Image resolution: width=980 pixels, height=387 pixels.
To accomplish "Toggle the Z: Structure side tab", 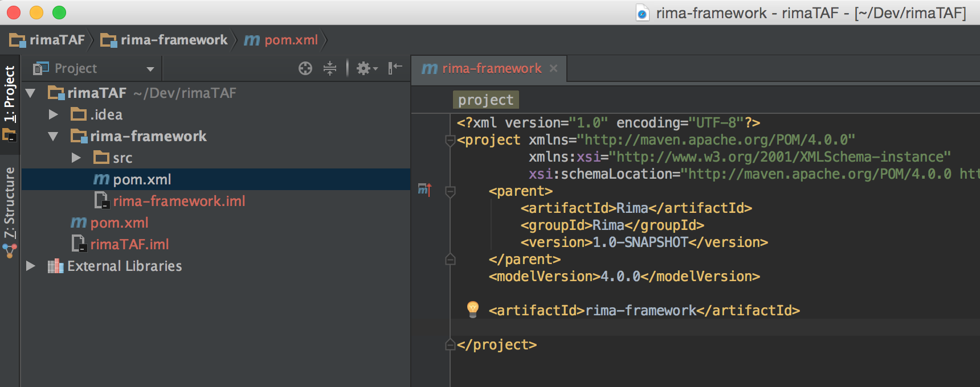I will (x=10, y=203).
